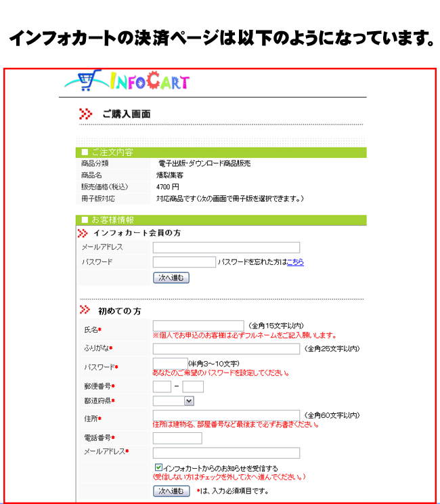The image size is (440, 504).
Task: Click the member パスワード input field
Action: [184, 262]
